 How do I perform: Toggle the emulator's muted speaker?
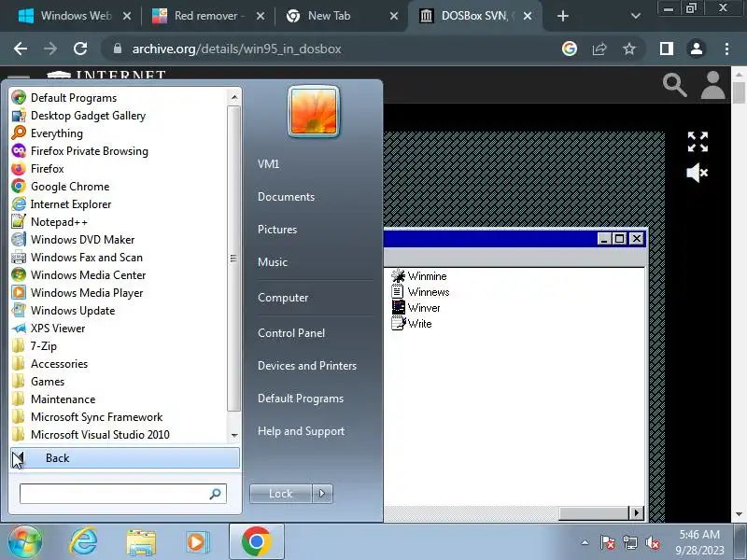tap(698, 173)
